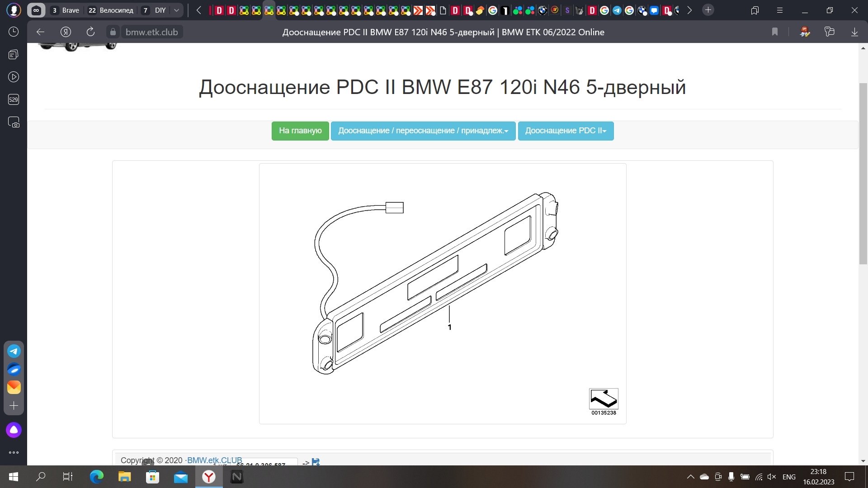Open browser history clock icon
Viewport: 868px width, 488px height.
pyautogui.click(x=14, y=32)
